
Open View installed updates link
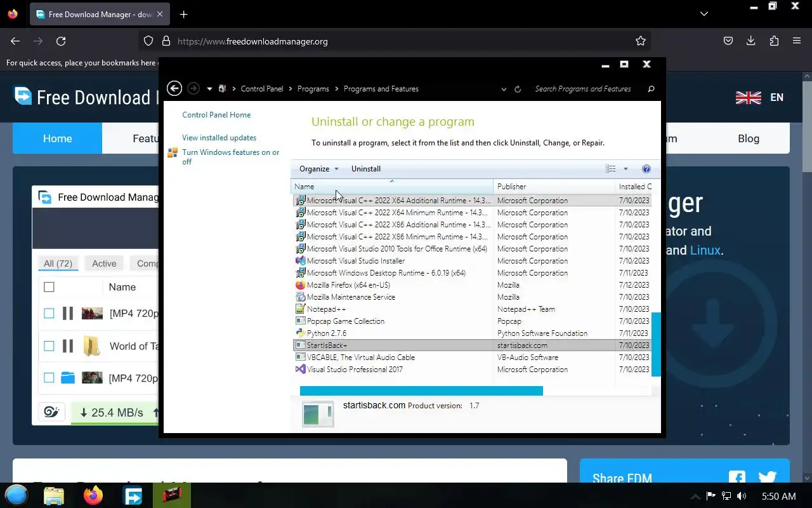tap(219, 138)
